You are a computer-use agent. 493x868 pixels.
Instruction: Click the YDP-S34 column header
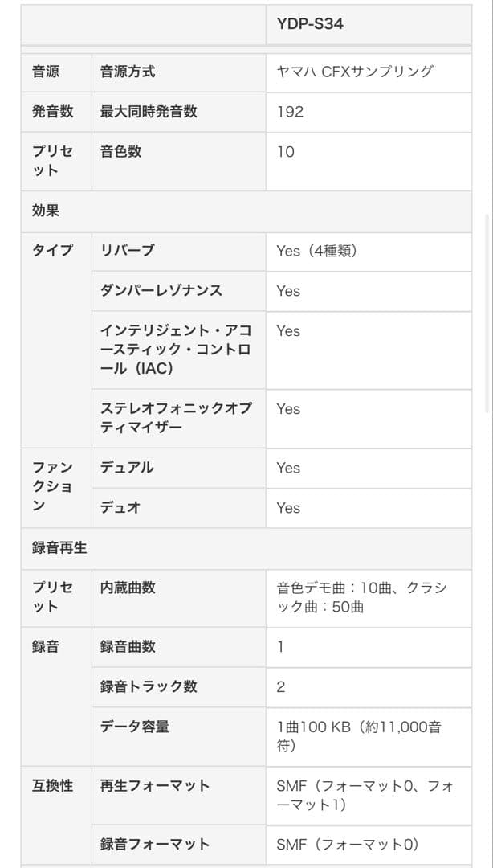(310, 24)
